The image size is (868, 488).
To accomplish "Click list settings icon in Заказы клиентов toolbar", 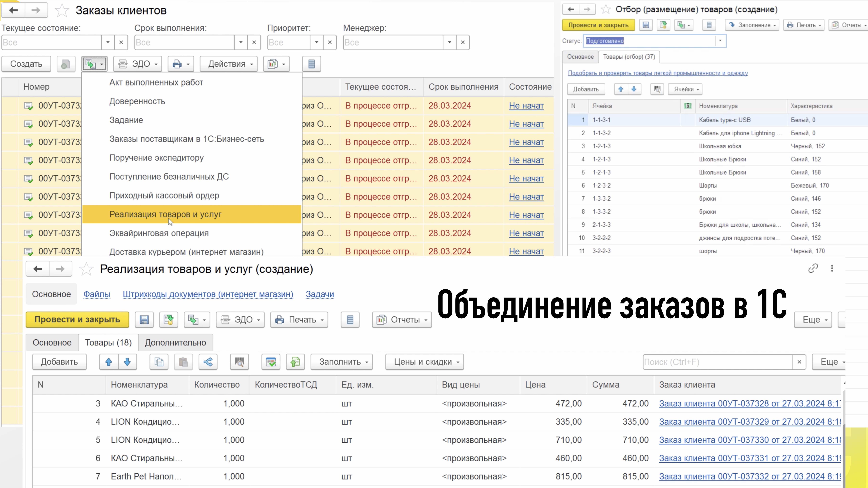I will [x=312, y=64].
